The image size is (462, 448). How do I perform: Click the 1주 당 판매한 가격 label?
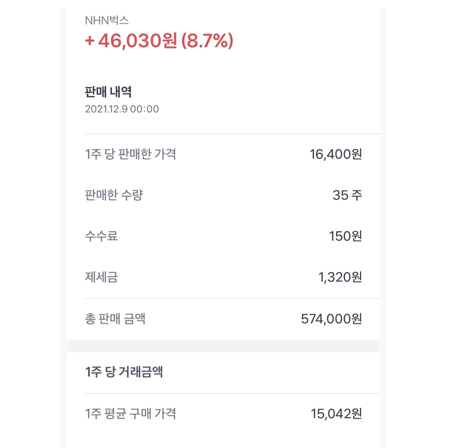click(130, 154)
